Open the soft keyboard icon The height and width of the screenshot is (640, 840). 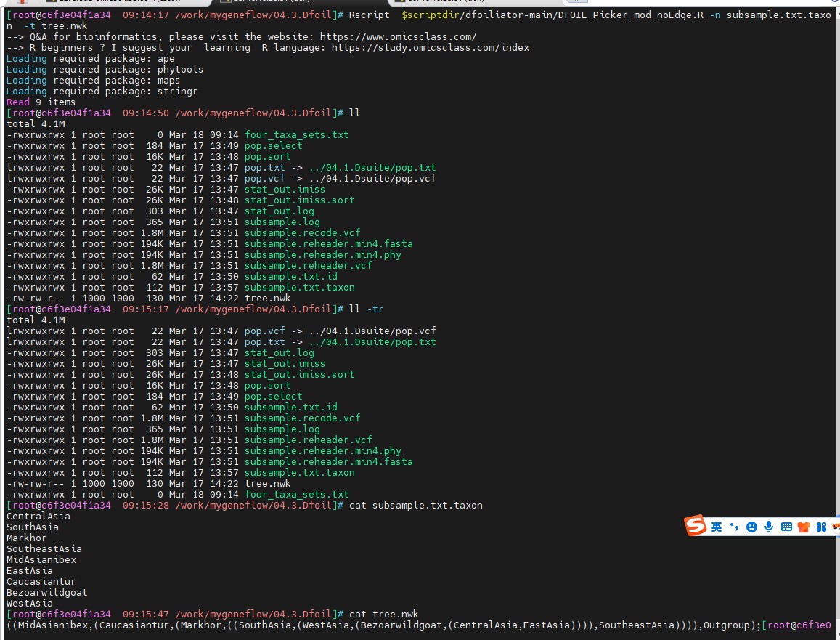(786, 527)
